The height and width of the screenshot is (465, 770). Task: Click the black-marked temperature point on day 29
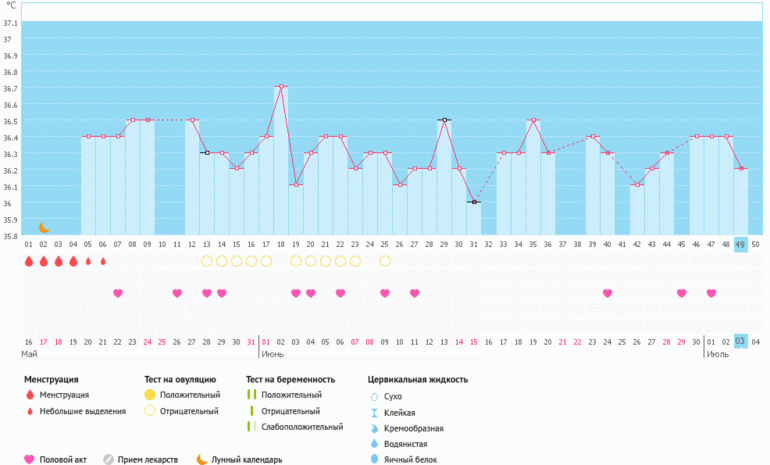[x=444, y=120]
